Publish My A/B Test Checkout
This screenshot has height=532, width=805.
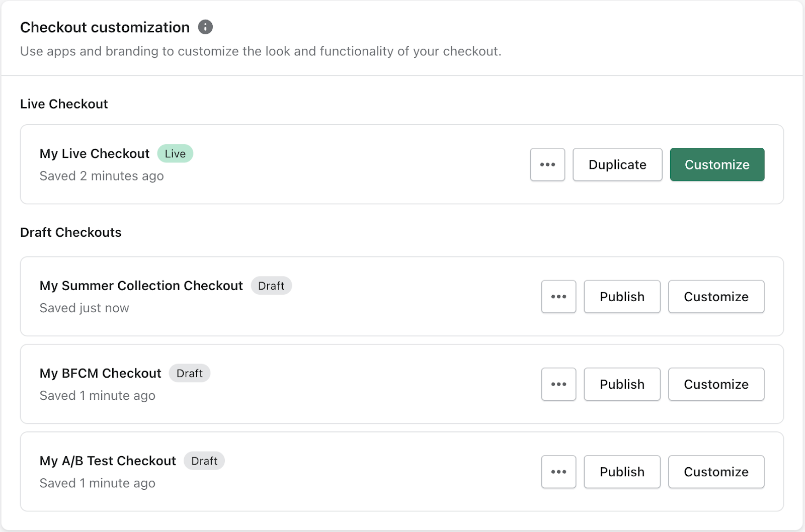coord(622,472)
